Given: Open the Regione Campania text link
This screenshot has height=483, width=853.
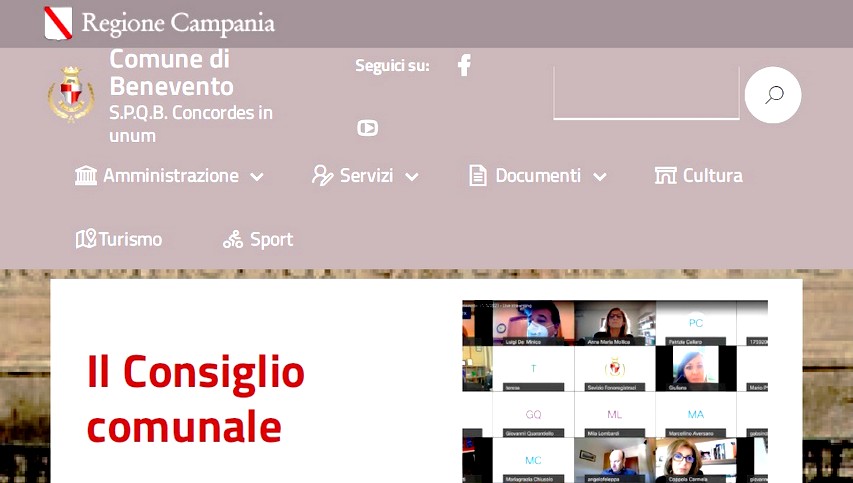Looking at the screenshot, I should point(177,23).
